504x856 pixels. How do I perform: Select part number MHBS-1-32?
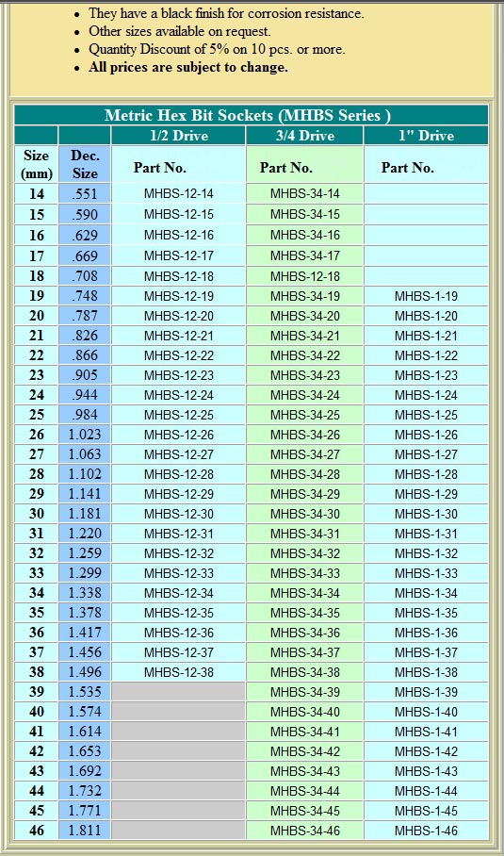click(x=426, y=553)
